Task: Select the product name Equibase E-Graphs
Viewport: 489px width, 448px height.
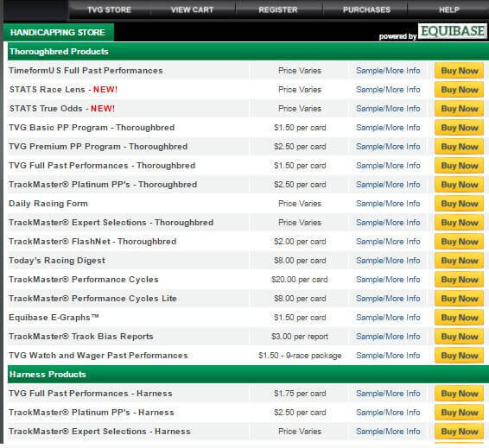Action: tap(54, 318)
